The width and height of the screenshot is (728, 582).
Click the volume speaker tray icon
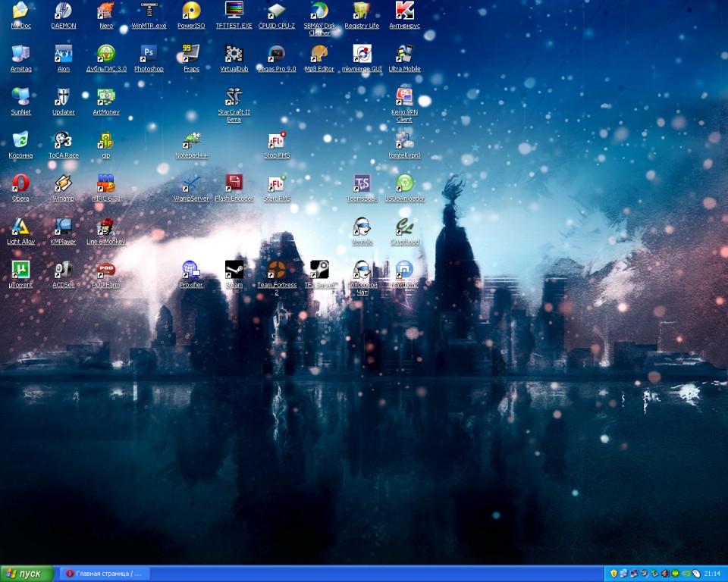pyautogui.click(x=665, y=574)
